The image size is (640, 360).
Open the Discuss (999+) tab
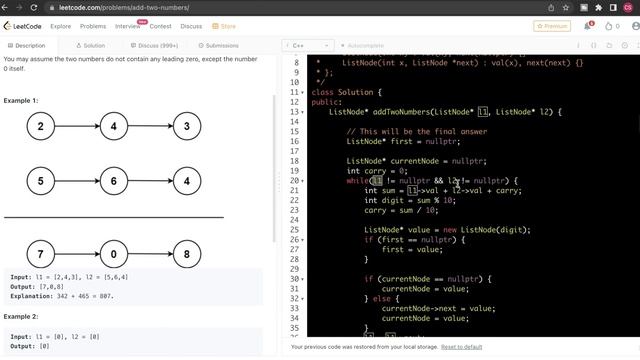[154, 45]
